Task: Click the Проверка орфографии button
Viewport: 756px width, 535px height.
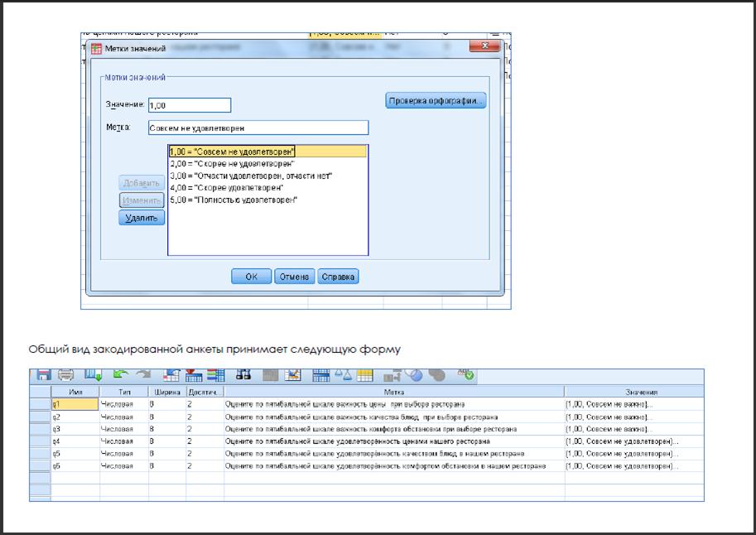Action: pyautogui.click(x=436, y=101)
